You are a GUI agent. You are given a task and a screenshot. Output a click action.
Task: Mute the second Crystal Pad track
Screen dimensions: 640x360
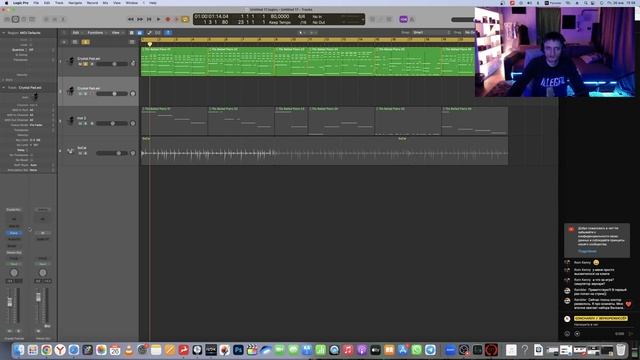tap(80, 94)
